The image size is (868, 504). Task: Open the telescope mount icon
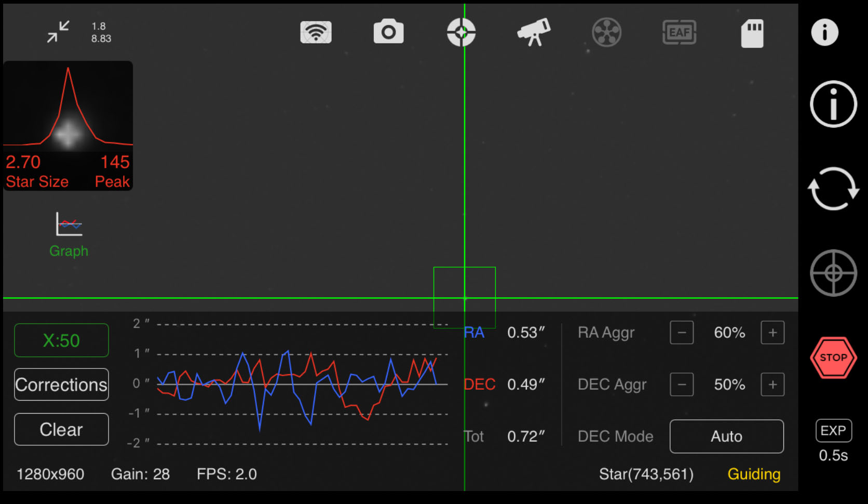click(534, 32)
